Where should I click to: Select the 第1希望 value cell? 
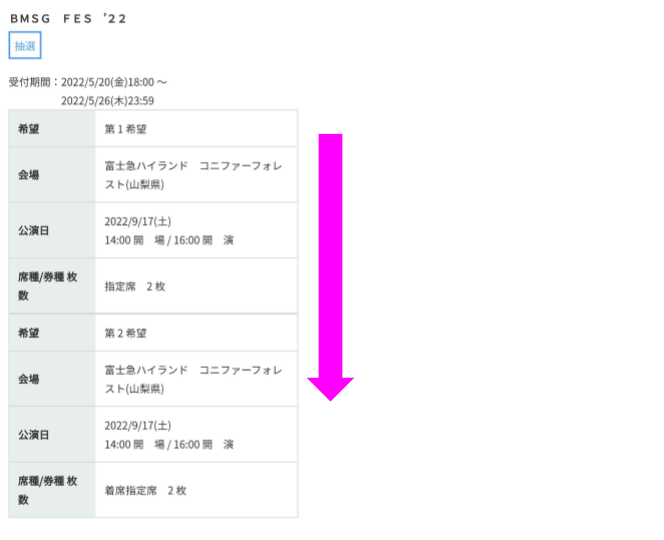point(196,129)
